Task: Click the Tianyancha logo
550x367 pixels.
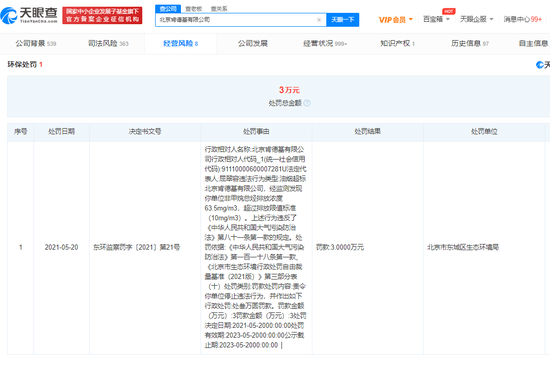Action: point(29,15)
